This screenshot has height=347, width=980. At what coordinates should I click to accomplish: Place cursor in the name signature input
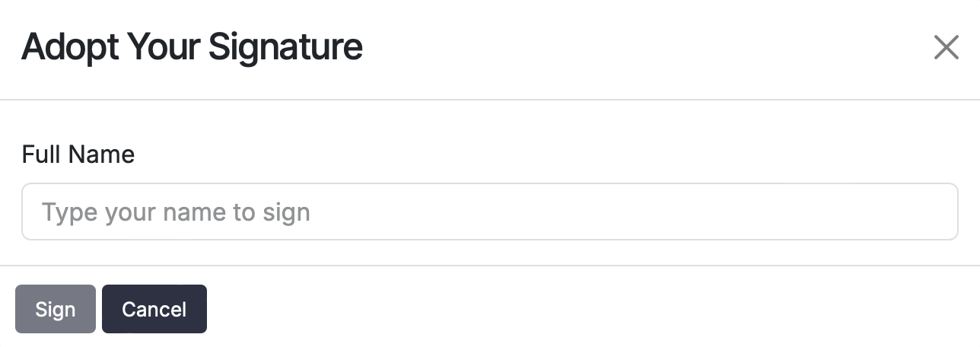pos(489,212)
